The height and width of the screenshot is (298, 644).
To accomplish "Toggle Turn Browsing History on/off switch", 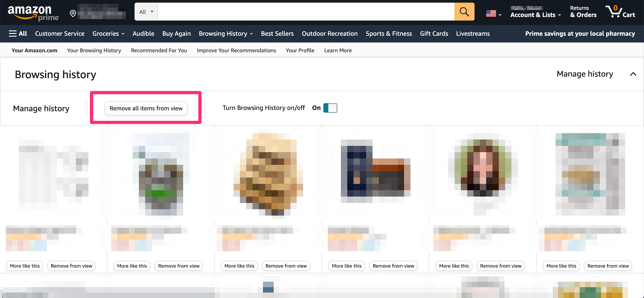I will pos(330,108).
